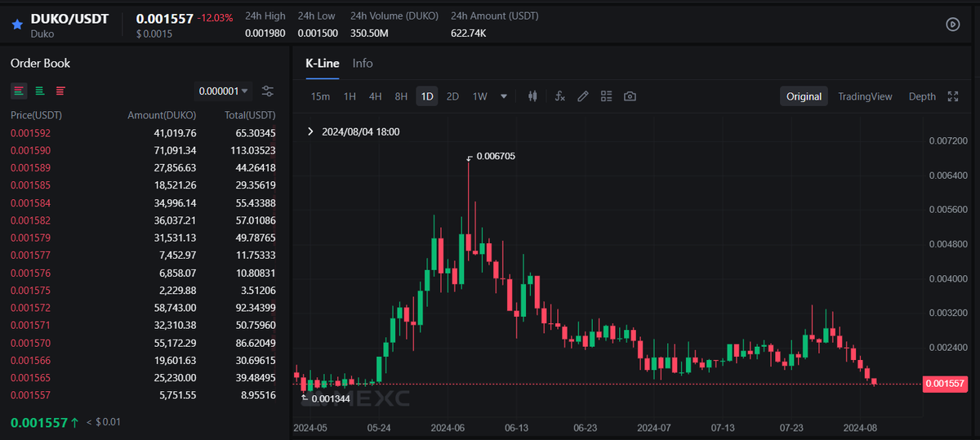The width and height of the screenshot is (980, 440).
Task: Open the video play icon in the header
Action: 952,24
